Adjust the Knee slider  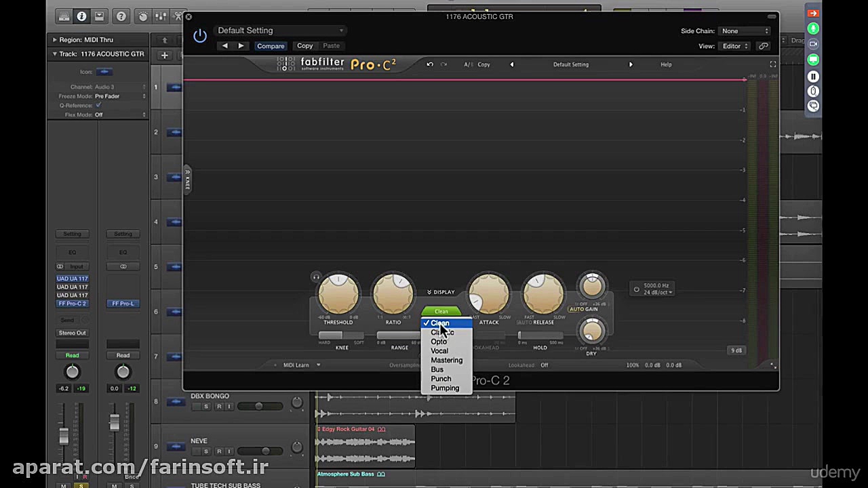click(341, 335)
